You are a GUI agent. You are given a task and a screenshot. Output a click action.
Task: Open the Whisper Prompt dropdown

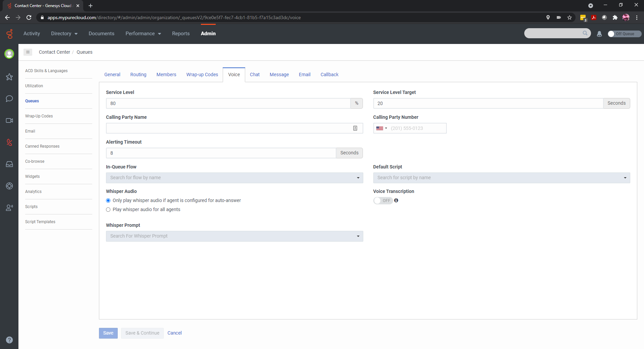[x=234, y=236]
